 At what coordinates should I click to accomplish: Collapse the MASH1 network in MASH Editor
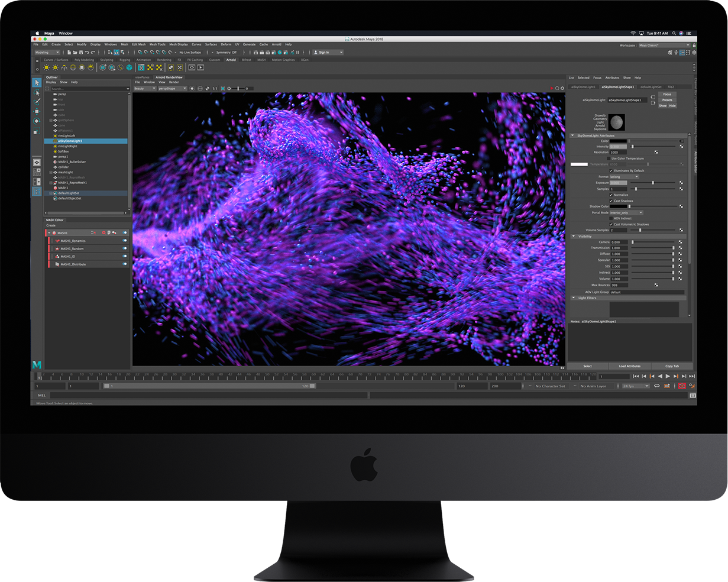click(x=49, y=233)
